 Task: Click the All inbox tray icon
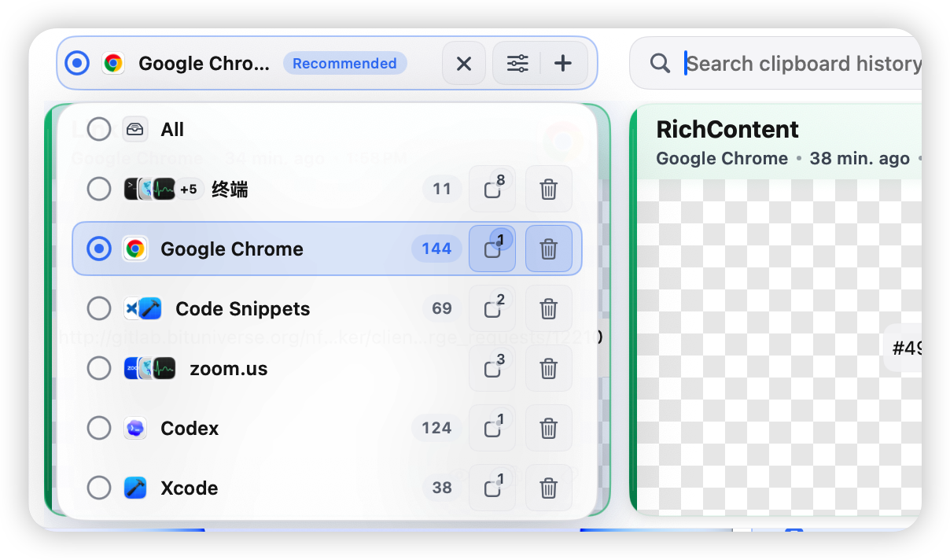pos(135,129)
